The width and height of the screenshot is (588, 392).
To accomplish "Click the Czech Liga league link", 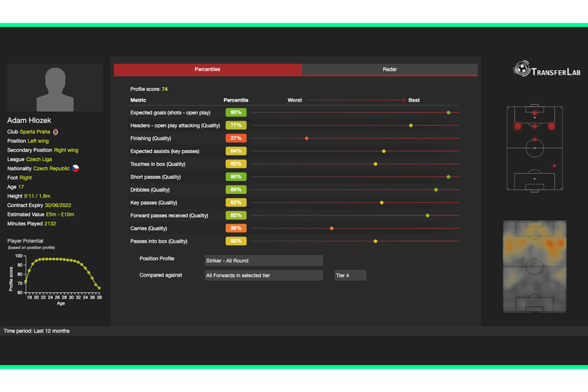I will click(39, 159).
